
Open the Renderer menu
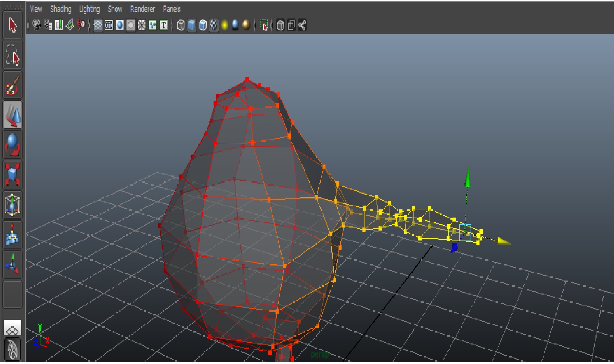click(142, 9)
